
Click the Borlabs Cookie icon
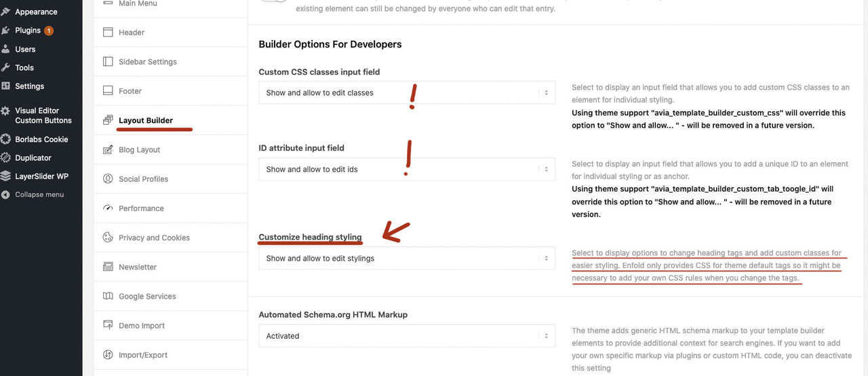(6, 139)
